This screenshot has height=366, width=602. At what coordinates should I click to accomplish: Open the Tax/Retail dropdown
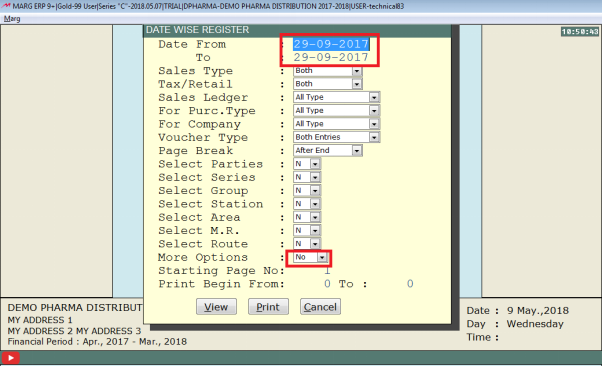(x=357, y=84)
